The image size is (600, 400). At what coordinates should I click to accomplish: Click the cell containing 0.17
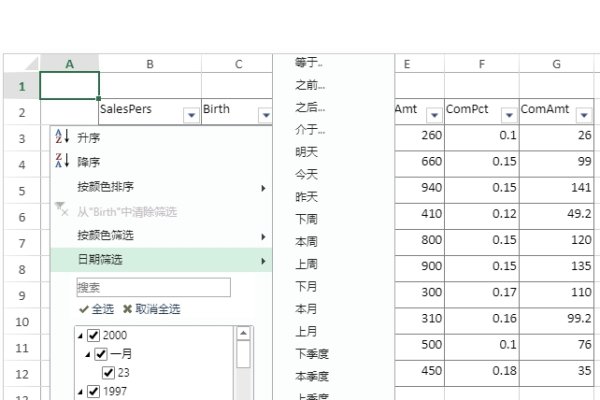(x=482, y=295)
